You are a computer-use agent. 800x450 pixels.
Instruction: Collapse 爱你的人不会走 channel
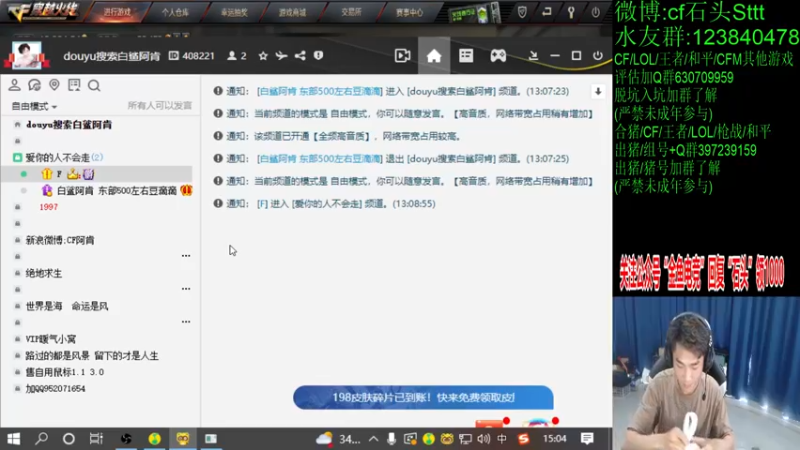[17, 157]
